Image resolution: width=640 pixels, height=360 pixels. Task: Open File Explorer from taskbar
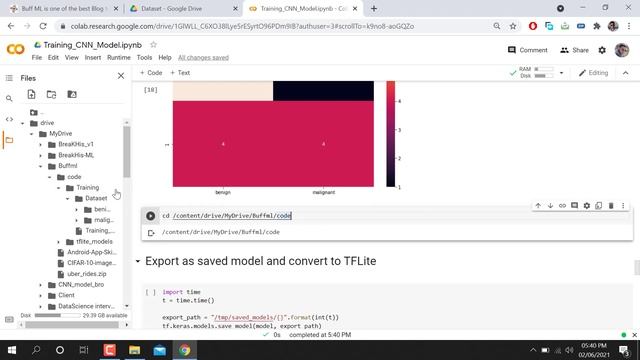[x=135, y=350]
